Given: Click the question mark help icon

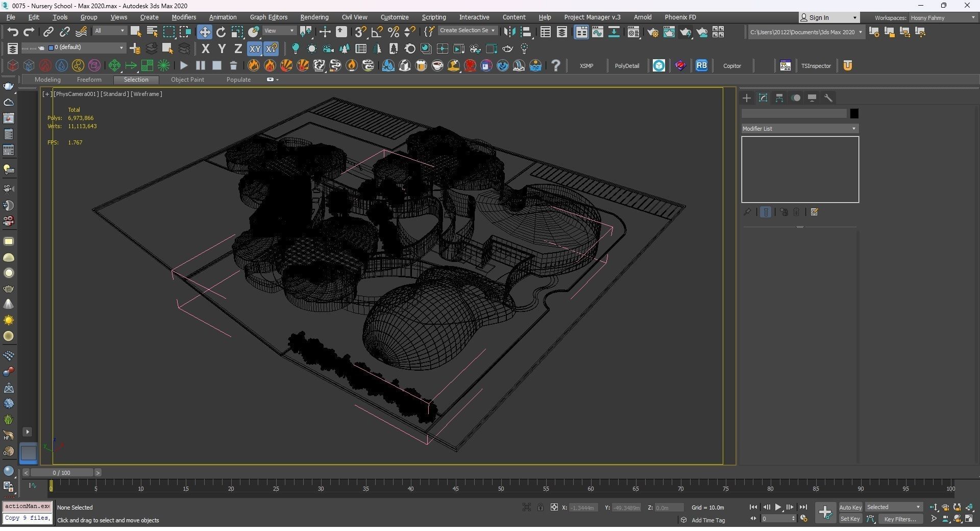Looking at the screenshot, I should [x=556, y=65].
